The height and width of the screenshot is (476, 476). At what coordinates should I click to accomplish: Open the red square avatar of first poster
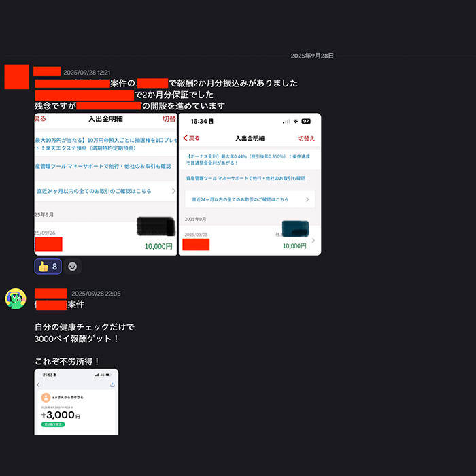click(17, 76)
